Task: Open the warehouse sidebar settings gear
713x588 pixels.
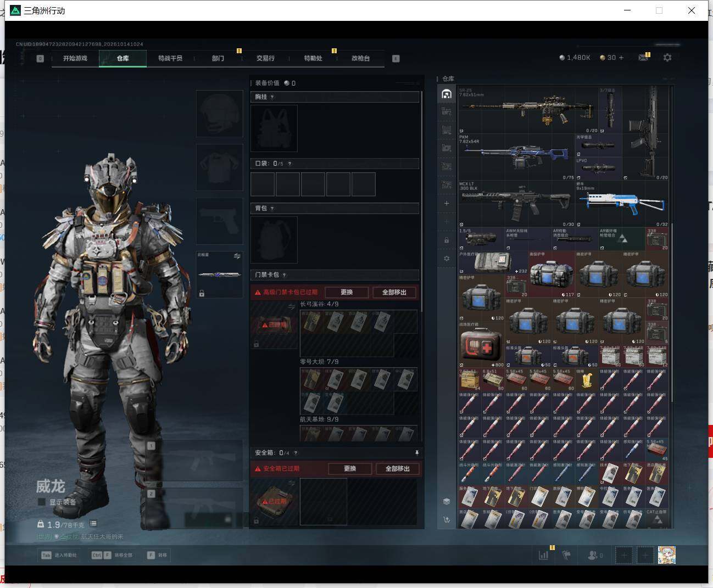Action: click(447, 258)
